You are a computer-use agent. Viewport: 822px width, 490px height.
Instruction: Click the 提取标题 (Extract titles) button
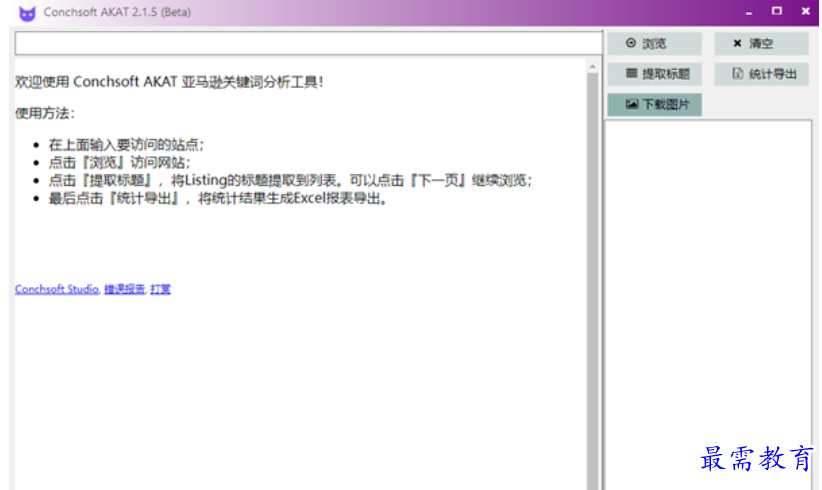[x=654, y=74]
